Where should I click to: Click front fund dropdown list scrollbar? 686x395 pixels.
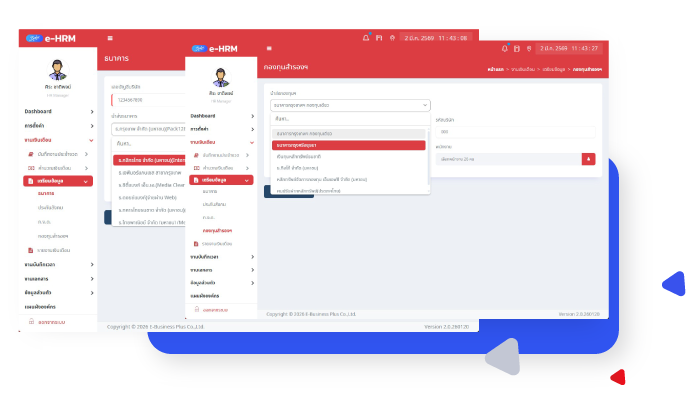pyautogui.click(x=428, y=157)
